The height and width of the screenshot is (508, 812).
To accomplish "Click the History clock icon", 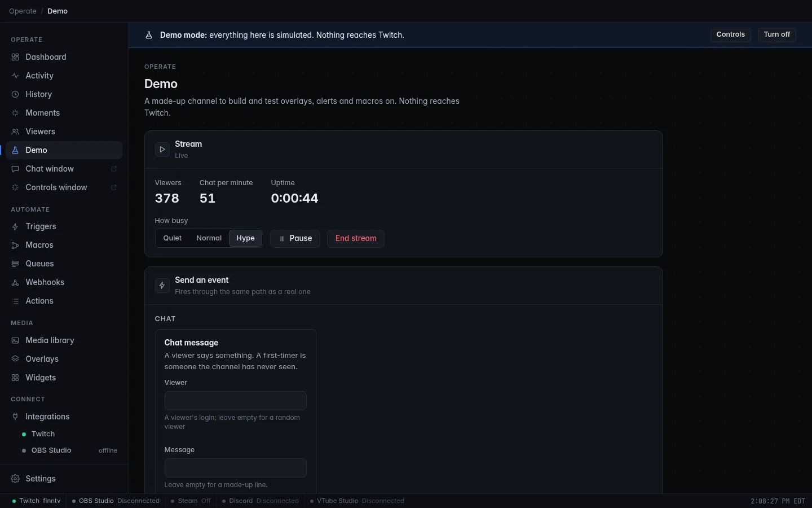I will coord(15,94).
